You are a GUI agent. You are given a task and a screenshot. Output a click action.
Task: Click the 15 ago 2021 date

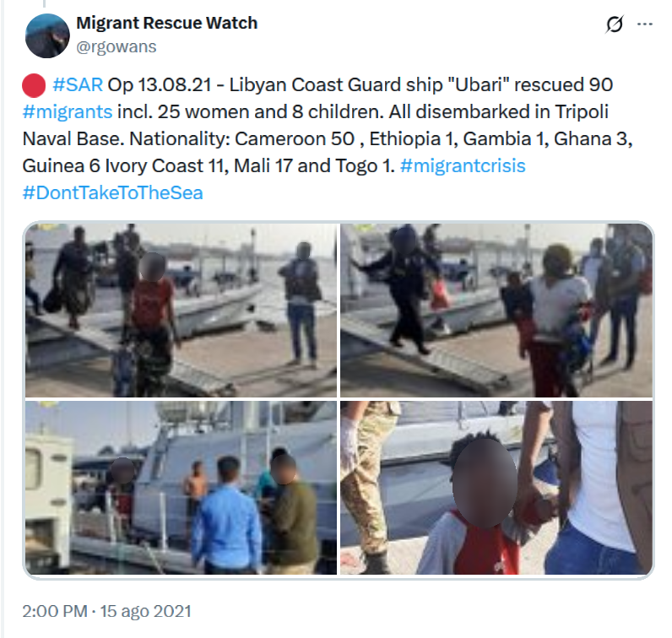coord(146,611)
